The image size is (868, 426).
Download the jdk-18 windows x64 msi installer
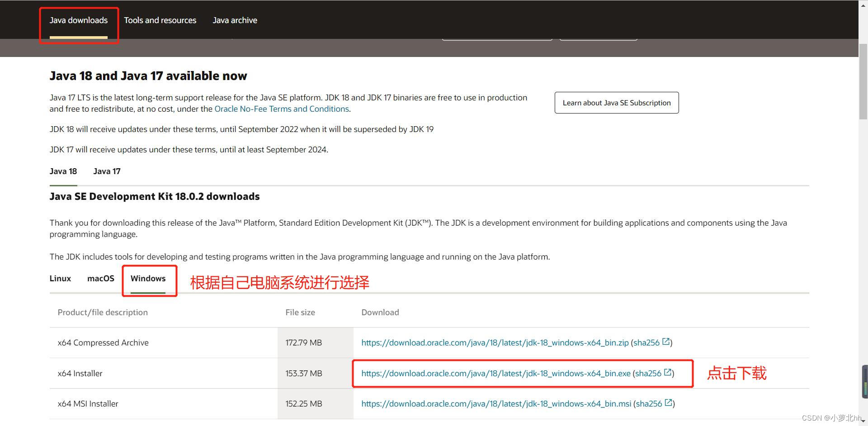(496, 404)
